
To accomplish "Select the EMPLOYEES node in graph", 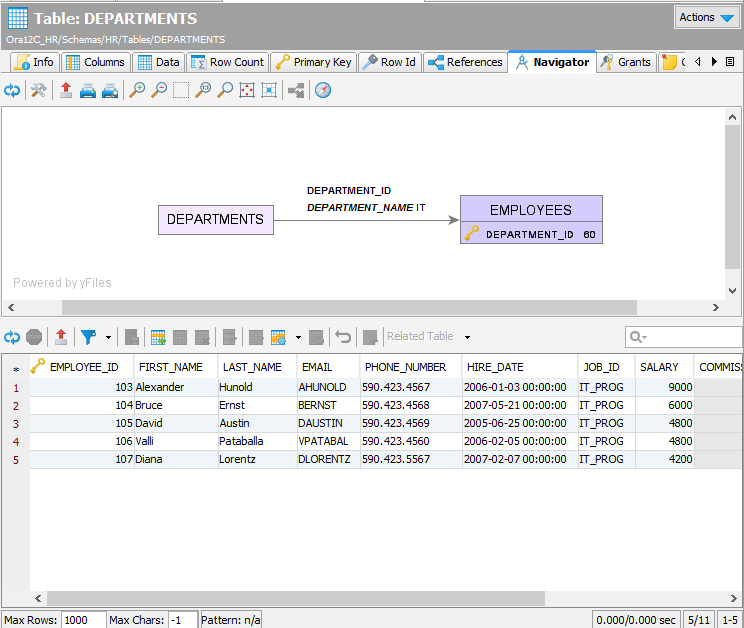I will 530,210.
